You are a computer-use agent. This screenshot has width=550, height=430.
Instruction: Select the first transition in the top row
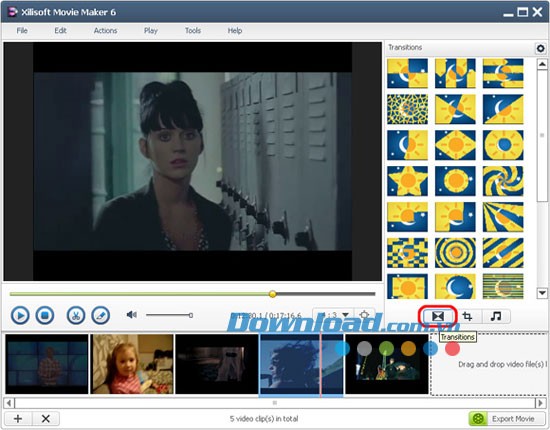(407, 73)
